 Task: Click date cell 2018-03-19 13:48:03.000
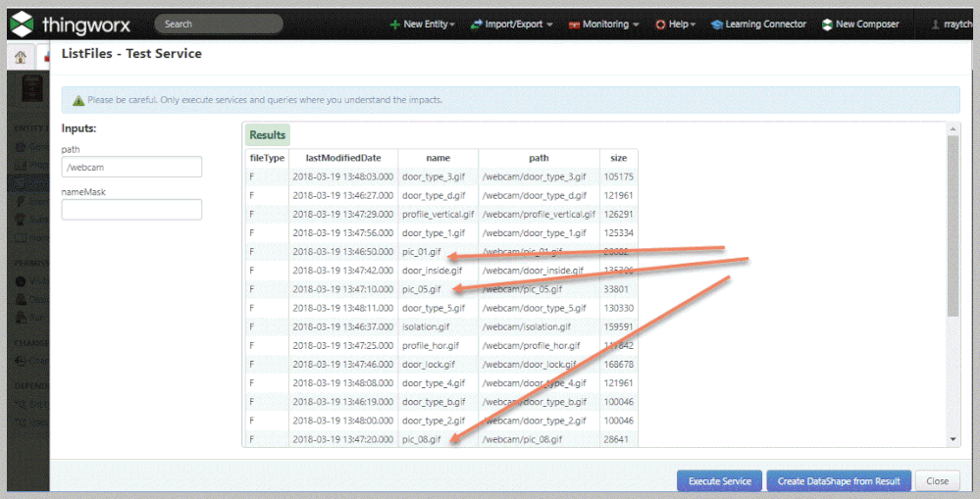coord(343,176)
